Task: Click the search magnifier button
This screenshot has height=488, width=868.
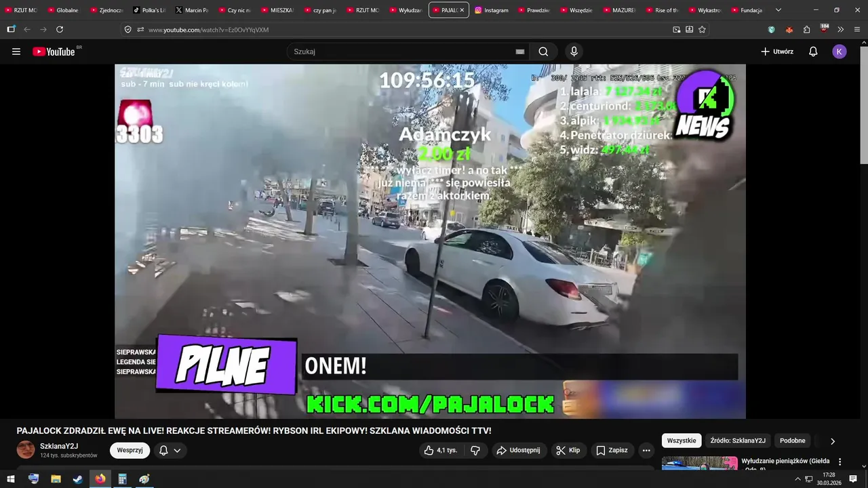Action: pos(543,52)
